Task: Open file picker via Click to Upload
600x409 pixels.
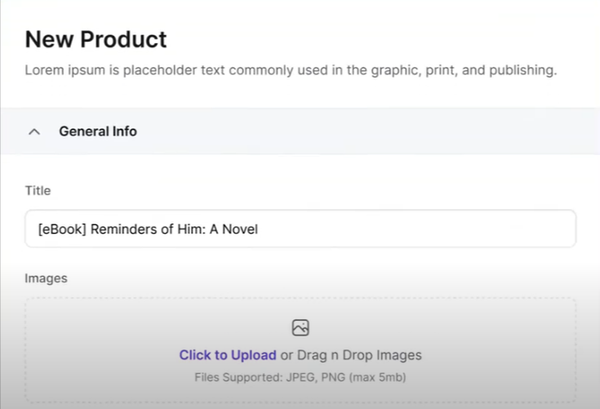Action: pyautogui.click(x=227, y=355)
